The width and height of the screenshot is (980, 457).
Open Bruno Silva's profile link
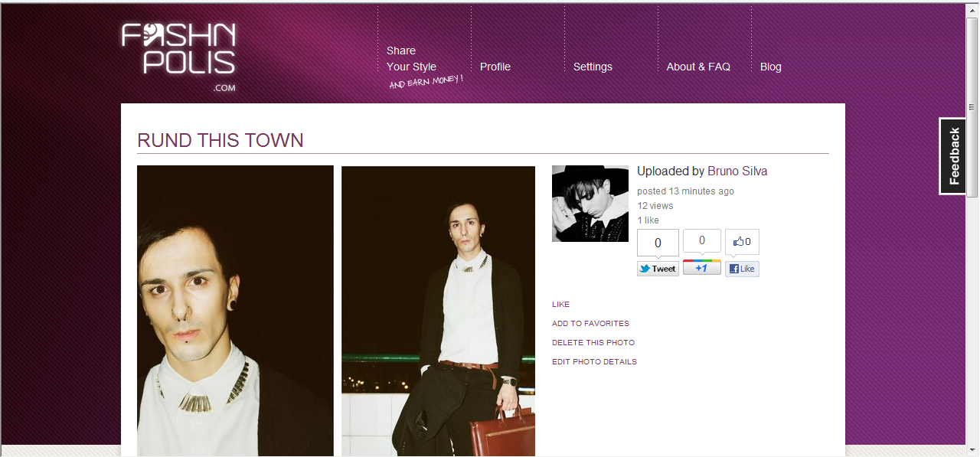coord(737,171)
